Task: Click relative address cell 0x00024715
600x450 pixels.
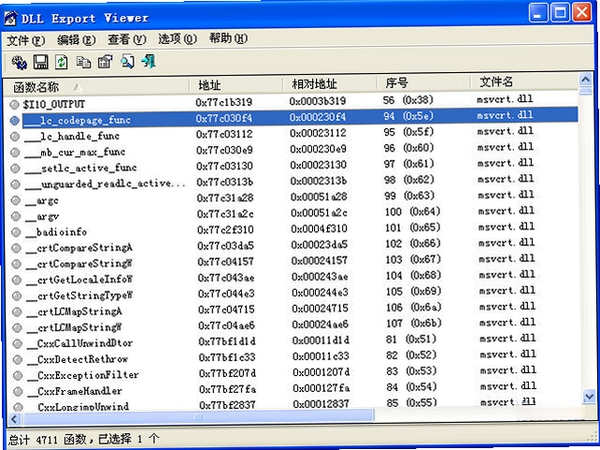Action: point(320,308)
